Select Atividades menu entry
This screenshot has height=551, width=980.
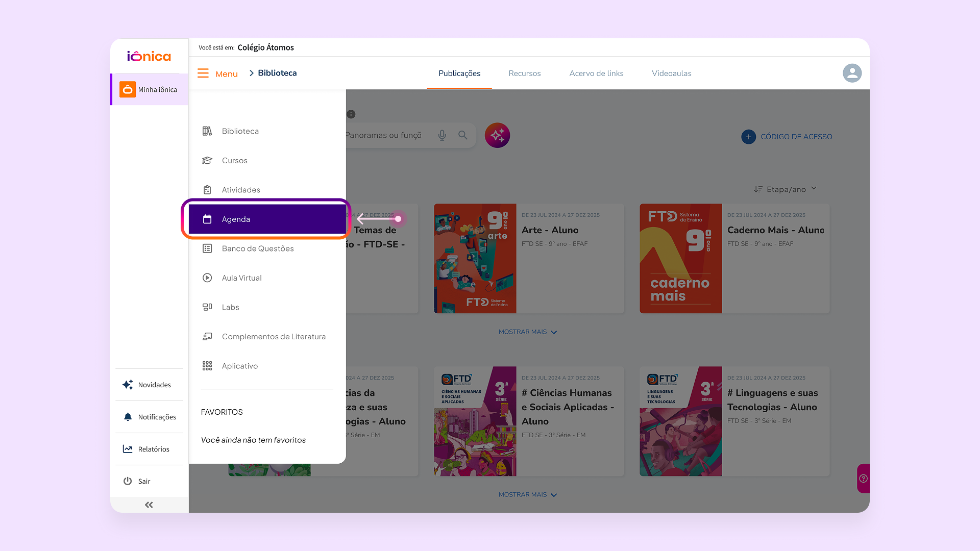(267, 190)
